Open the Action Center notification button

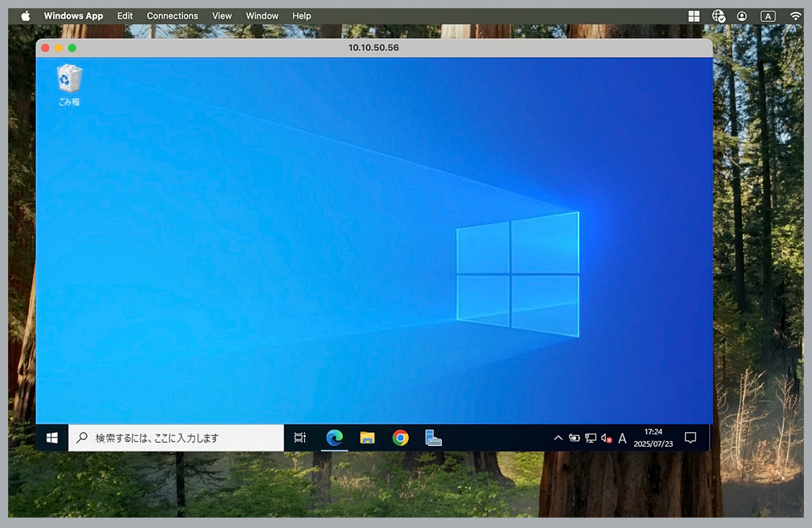pos(690,438)
